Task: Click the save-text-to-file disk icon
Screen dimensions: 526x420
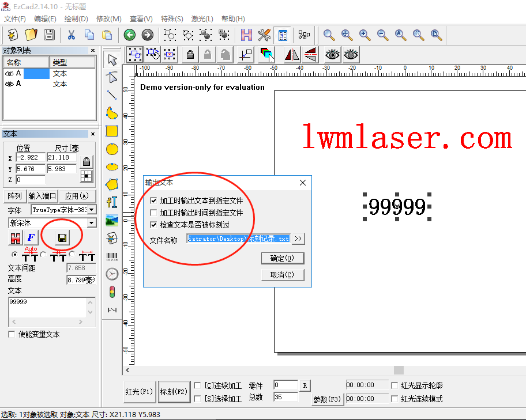Action: (62, 237)
